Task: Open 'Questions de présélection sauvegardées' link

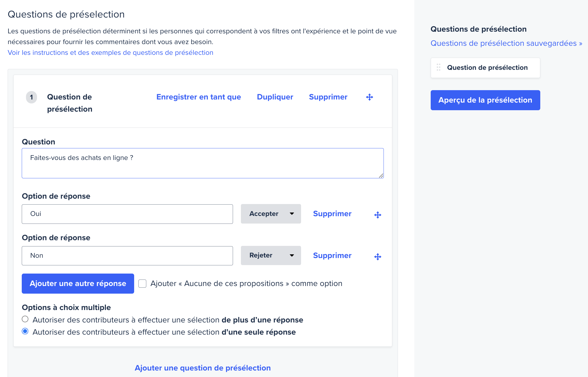Action: pyautogui.click(x=506, y=43)
